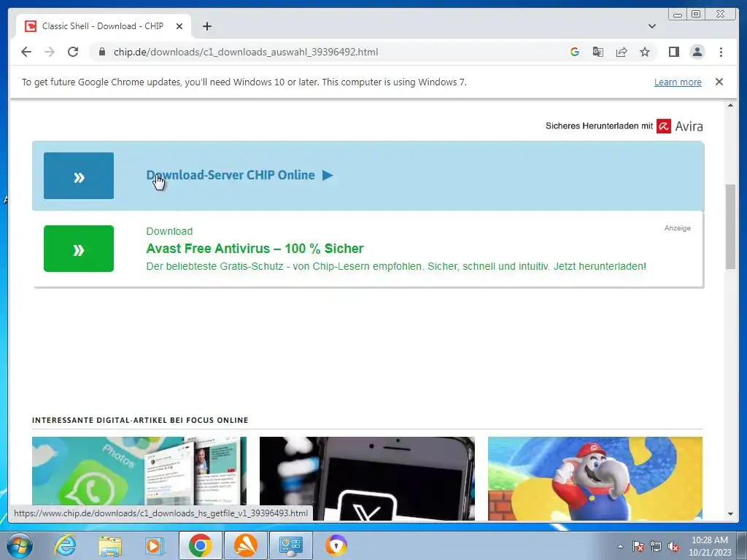
Task: Click 'Sicheres Herunterladen mit' text
Action: [599, 126]
